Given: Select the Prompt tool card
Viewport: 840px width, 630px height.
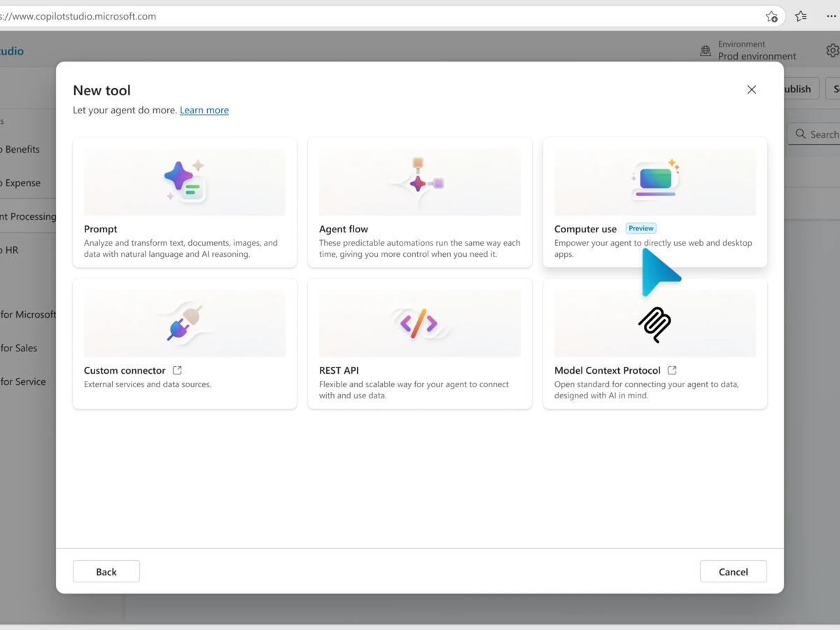Looking at the screenshot, I should point(185,202).
